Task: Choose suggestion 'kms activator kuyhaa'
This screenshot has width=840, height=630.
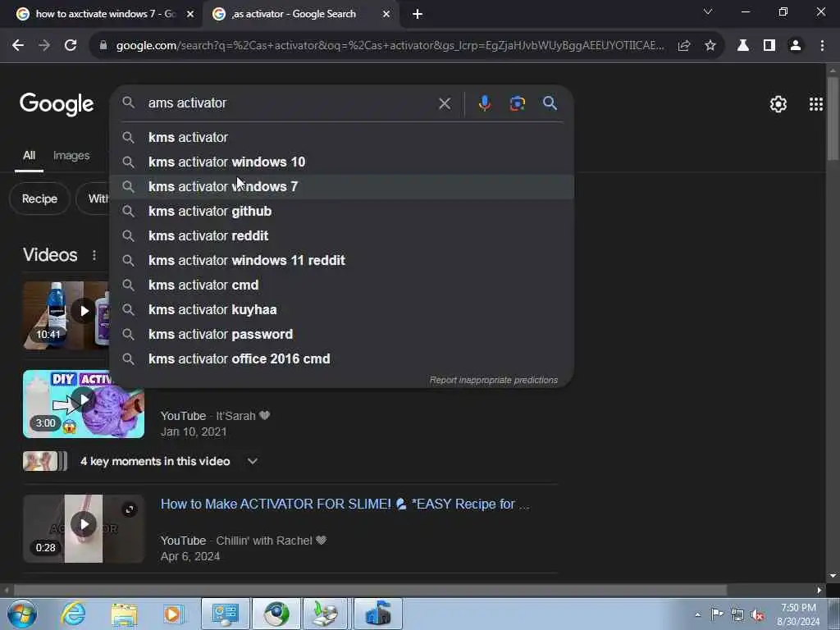Action: [341, 310]
